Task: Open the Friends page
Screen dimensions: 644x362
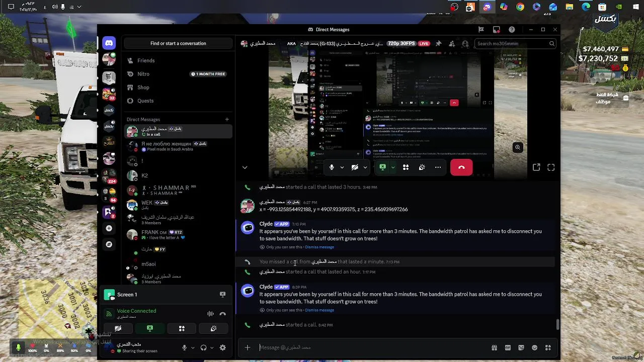Action: pos(178,60)
